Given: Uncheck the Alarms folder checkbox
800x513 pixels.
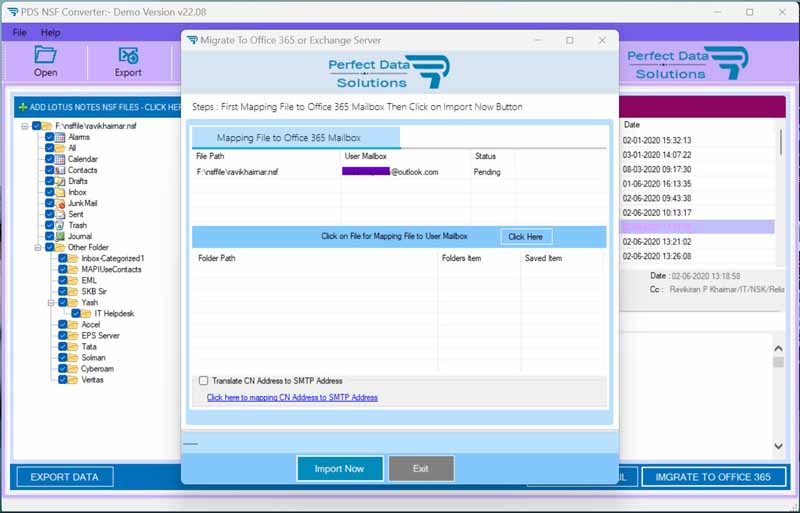Looking at the screenshot, I should 49,137.
